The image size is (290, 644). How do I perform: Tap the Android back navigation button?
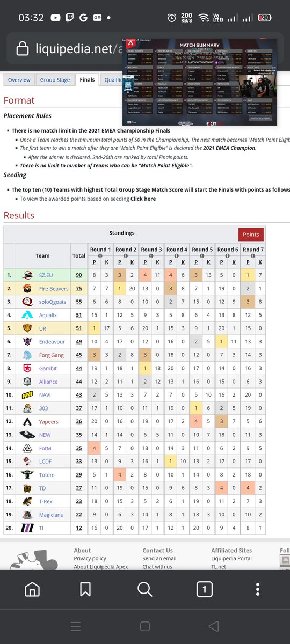(214, 626)
